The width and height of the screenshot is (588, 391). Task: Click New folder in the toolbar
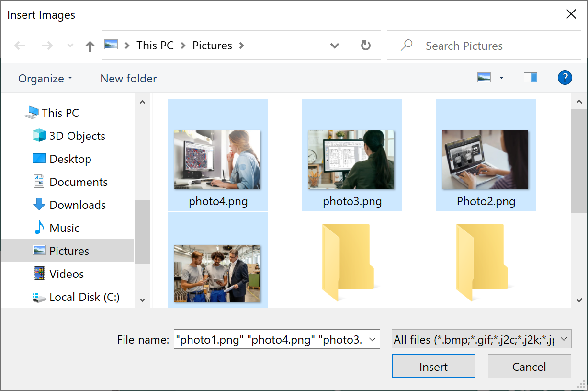click(x=128, y=79)
